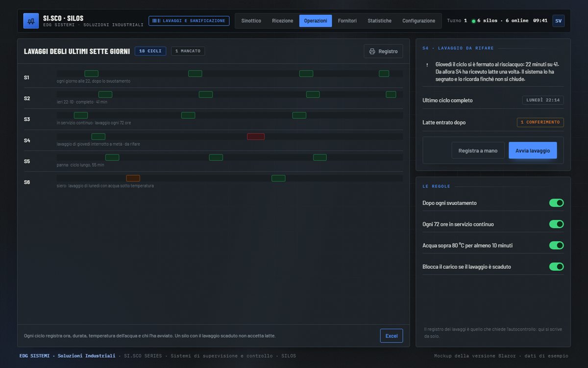Click the exclamation warning icon in S4 panel
Viewport: 588px width, 368px height.
(427, 65)
